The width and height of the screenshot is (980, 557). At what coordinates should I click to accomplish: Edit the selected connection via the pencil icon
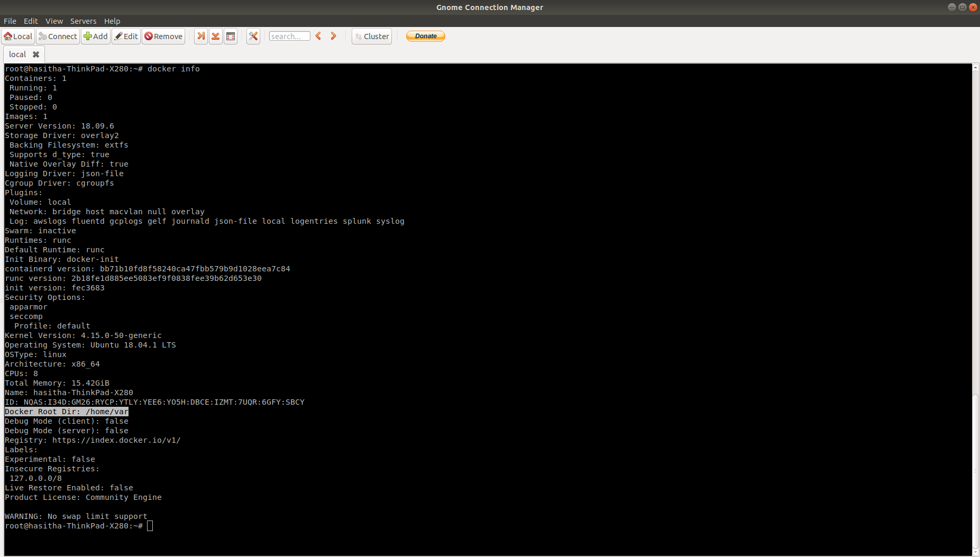coord(126,36)
